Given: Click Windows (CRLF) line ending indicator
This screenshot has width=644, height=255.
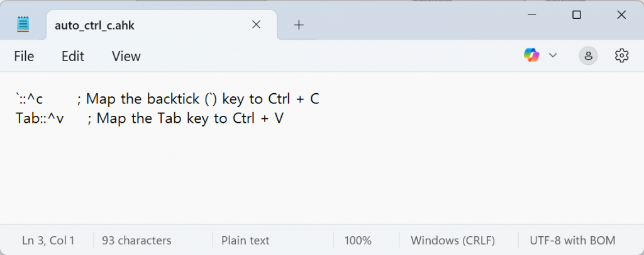Looking at the screenshot, I should 453,241.
